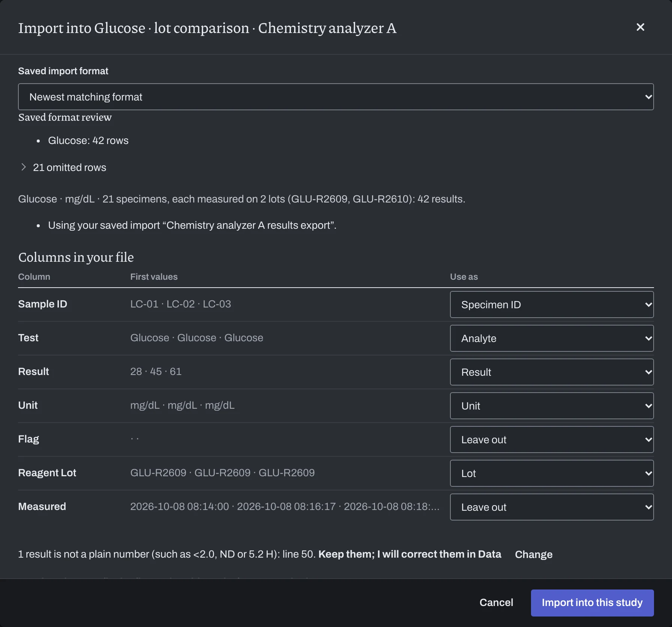Click the Measured timestamps first values cell

tap(285, 507)
